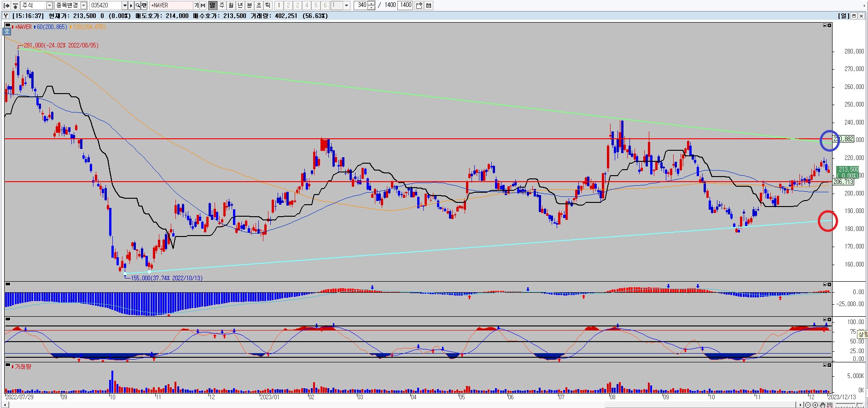
Task: Switch to the 초 second period
Action: tap(258, 6)
